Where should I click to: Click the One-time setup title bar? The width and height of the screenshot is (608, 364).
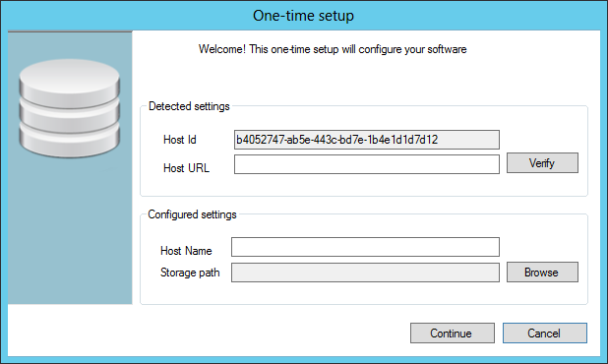click(304, 16)
